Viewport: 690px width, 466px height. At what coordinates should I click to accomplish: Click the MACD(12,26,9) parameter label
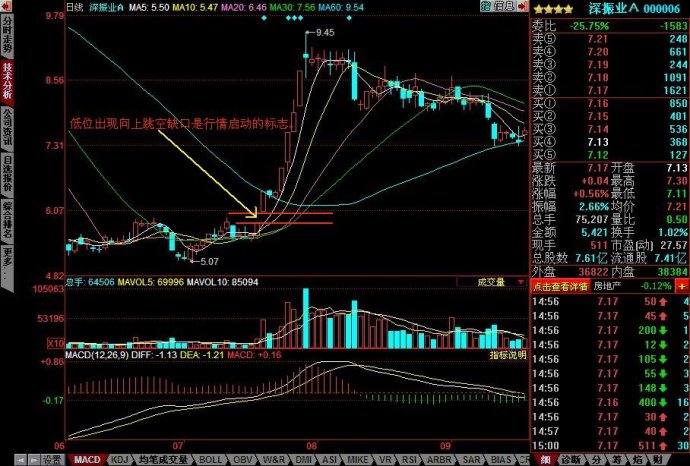point(97,355)
